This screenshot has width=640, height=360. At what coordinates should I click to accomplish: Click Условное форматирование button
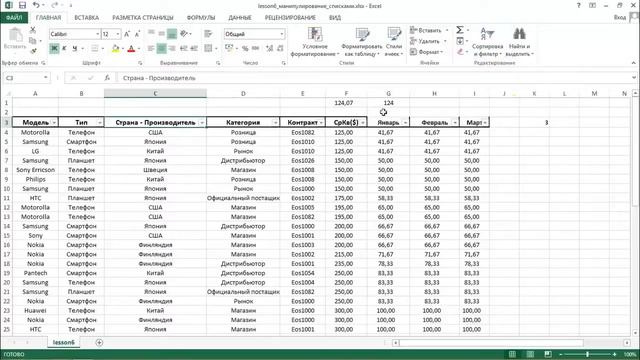click(x=315, y=42)
